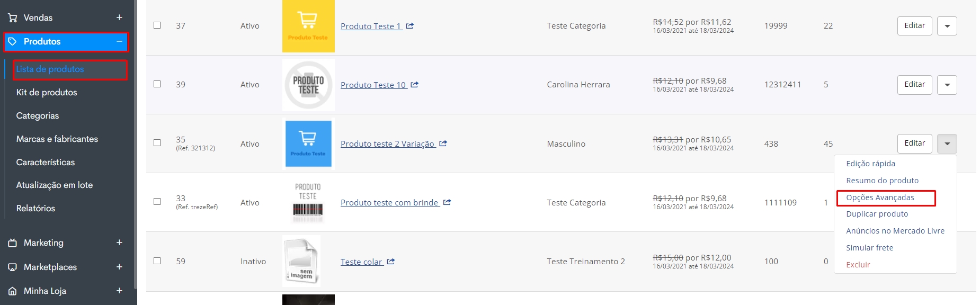
Task: Open external link icon for Produto teste 2 Variação
Action: click(443, 143)
